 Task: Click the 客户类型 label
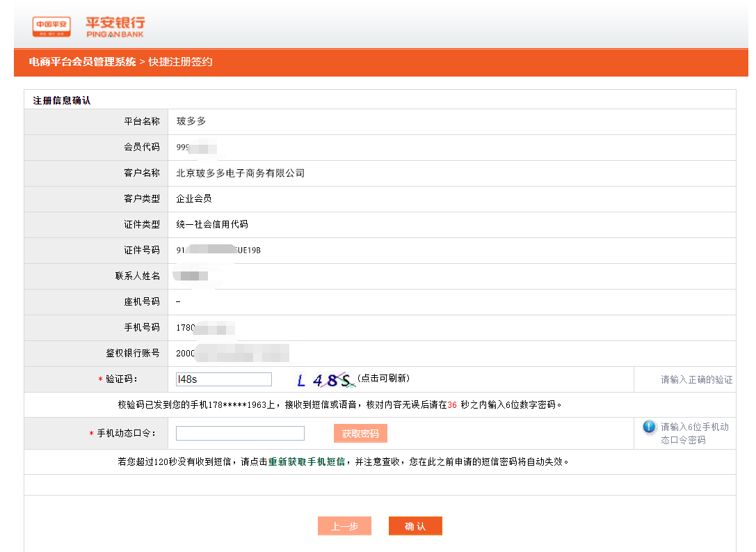coord(142,198)
